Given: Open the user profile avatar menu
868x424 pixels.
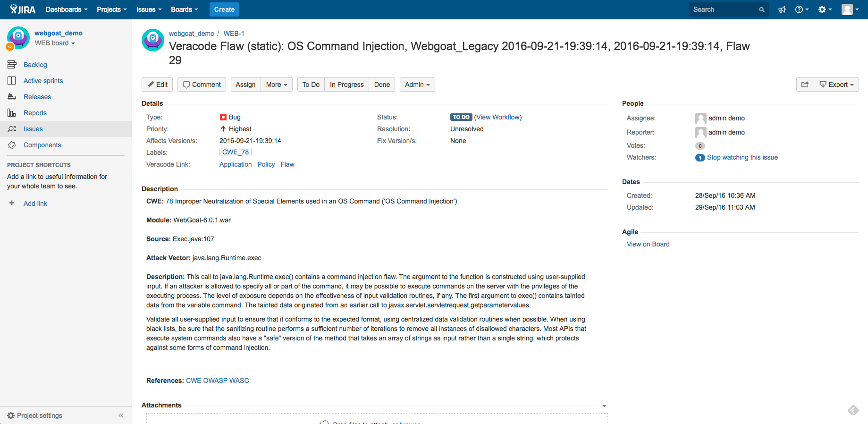Looking at the screenshot, I should point(850,9).
